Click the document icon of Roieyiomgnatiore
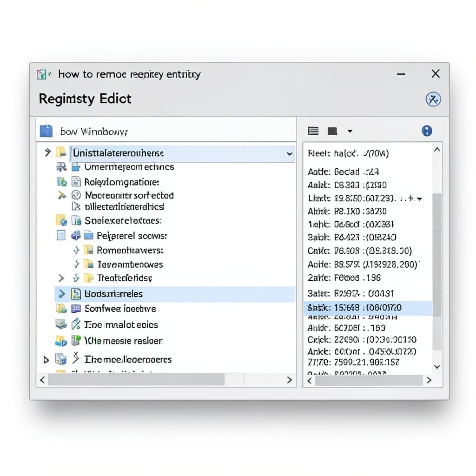Image resolution: width=476 pixels, height=476 pixels. [x=76, y=182]
